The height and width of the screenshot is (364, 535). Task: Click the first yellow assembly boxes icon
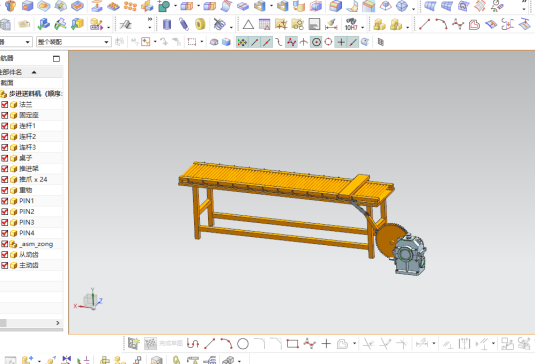[379, 25]
